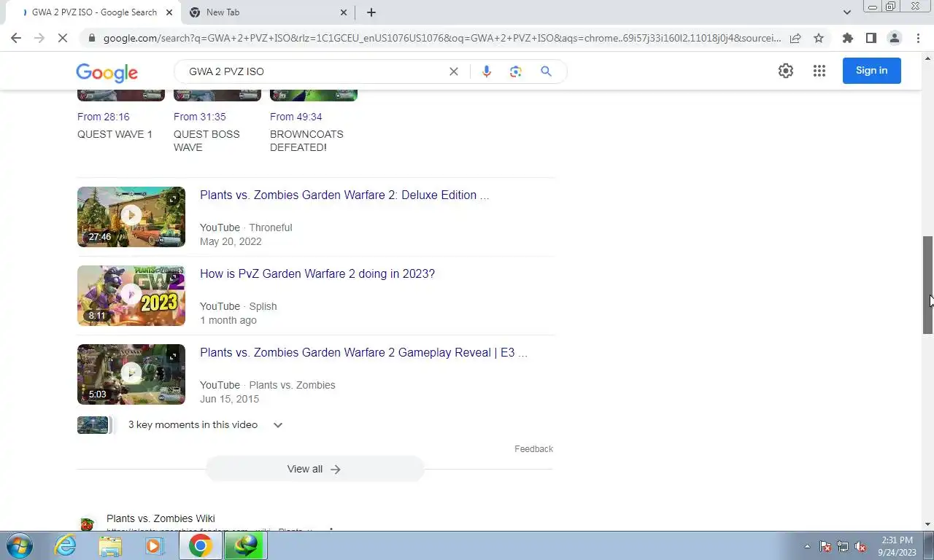
Task: Play the 8:11 video thumbnail
Action: (131, 295)
